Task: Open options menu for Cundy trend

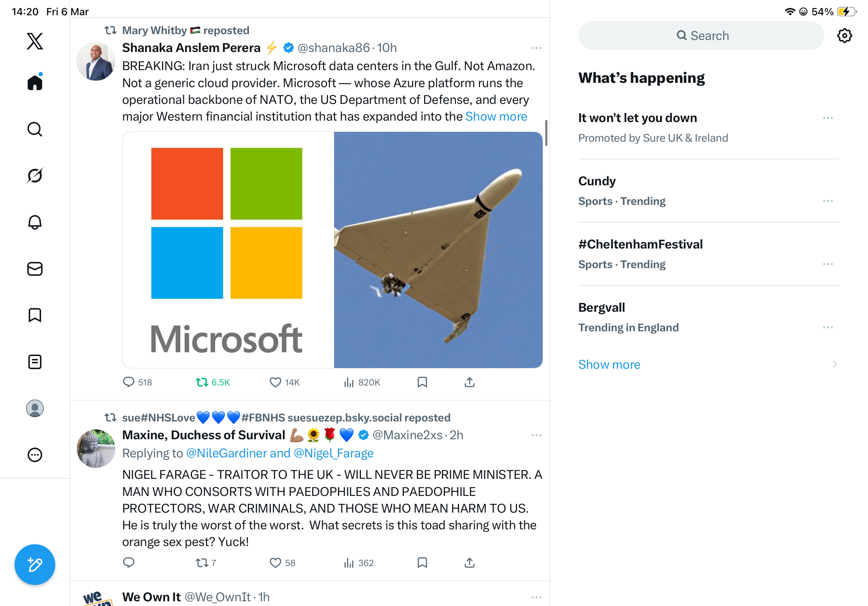Action: click(828, 201)
